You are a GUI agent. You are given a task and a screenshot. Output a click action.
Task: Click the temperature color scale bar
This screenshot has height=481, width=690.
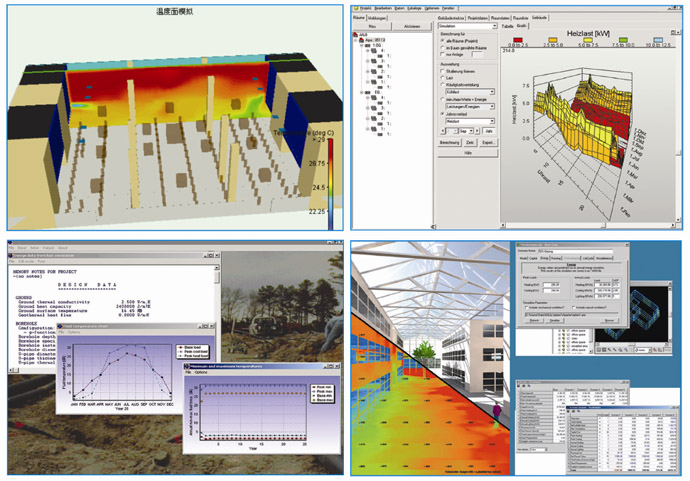click(330, 184)
